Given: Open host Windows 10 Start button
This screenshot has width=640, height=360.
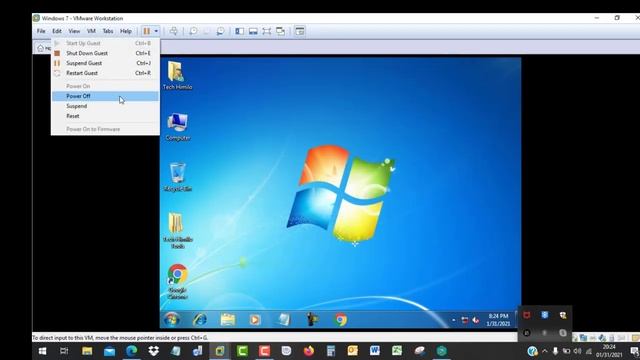Looking at the screenshot, I should (x=42, y=351).
